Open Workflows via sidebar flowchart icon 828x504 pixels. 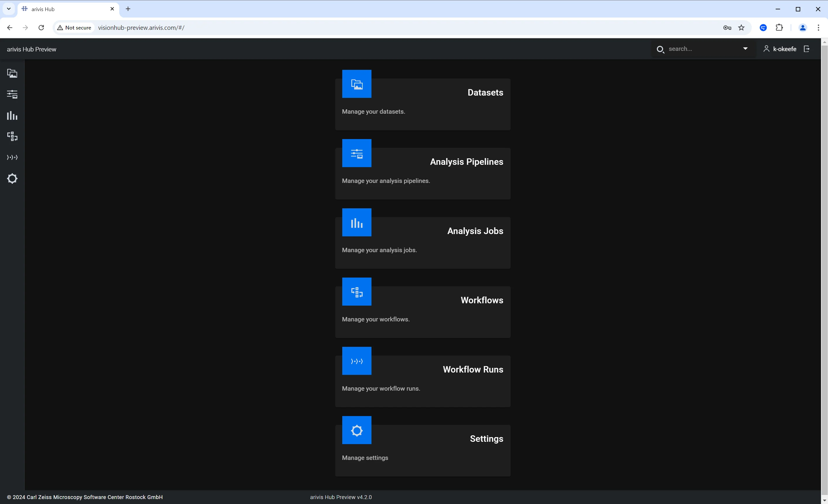(12, 136)
